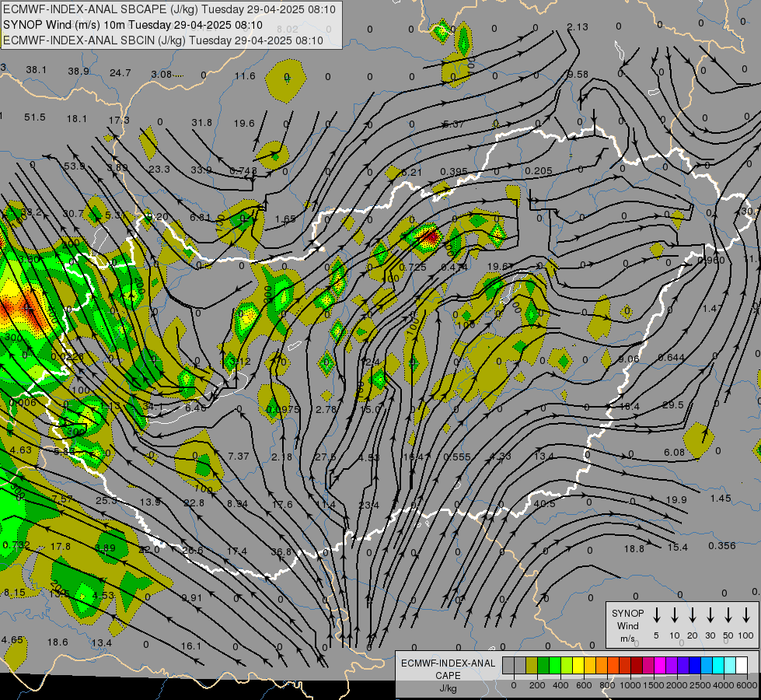The width and height of the screenshot is (761, 700).
Task: Click the map value 12.4
Action: [371, 362]
